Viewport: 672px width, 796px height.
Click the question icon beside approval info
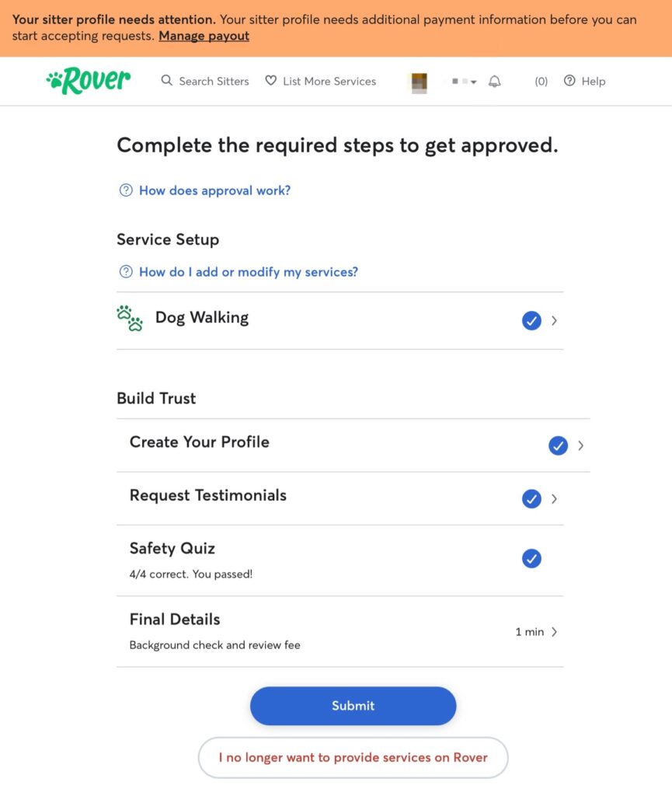126,190
